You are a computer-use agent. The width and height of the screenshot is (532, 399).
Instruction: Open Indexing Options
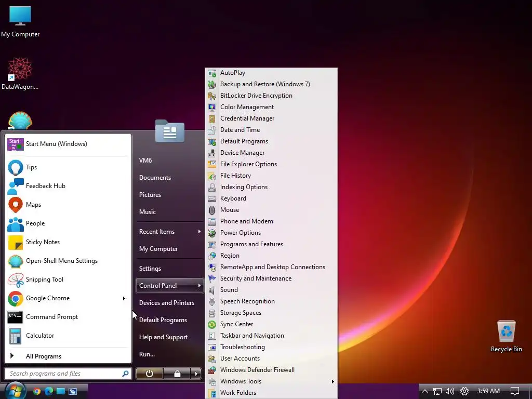(271, 187)
